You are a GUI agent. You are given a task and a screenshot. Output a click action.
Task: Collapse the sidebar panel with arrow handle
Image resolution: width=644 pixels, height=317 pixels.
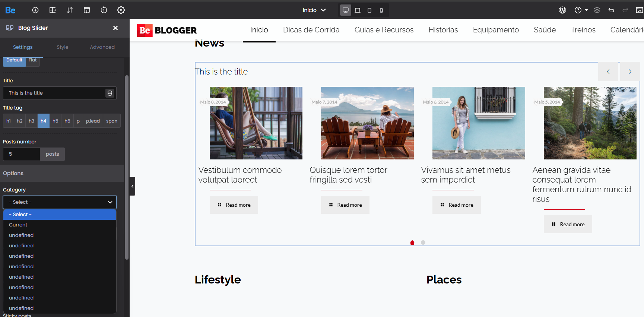[132, 186]
